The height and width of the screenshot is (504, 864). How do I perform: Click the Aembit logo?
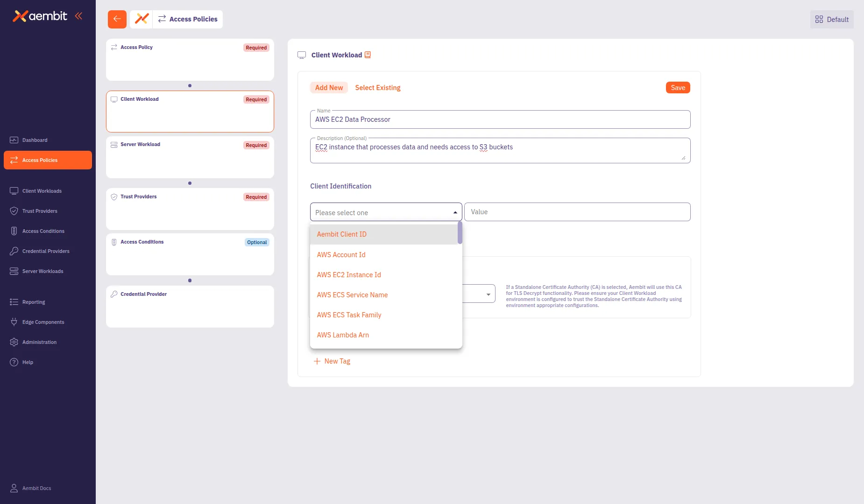(x=40, y=16)
